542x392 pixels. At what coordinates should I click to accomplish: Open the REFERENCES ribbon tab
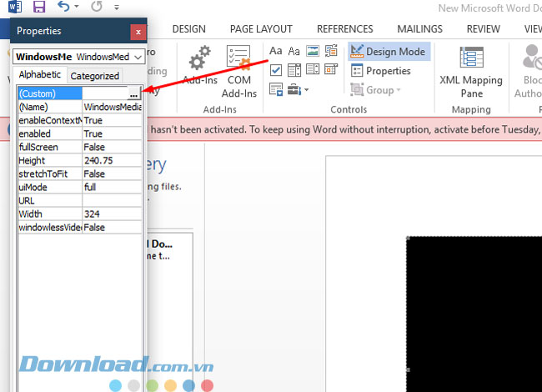345,29
